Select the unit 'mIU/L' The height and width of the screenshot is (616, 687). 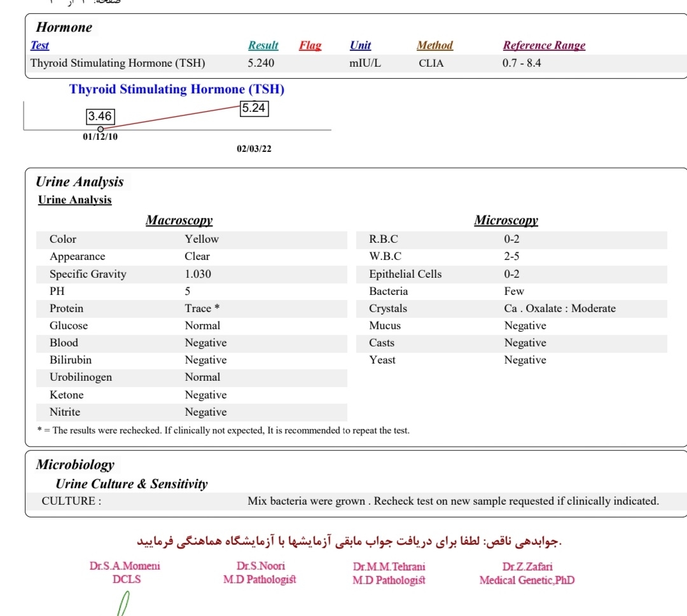pyautogui.click(x=365, y=64)
